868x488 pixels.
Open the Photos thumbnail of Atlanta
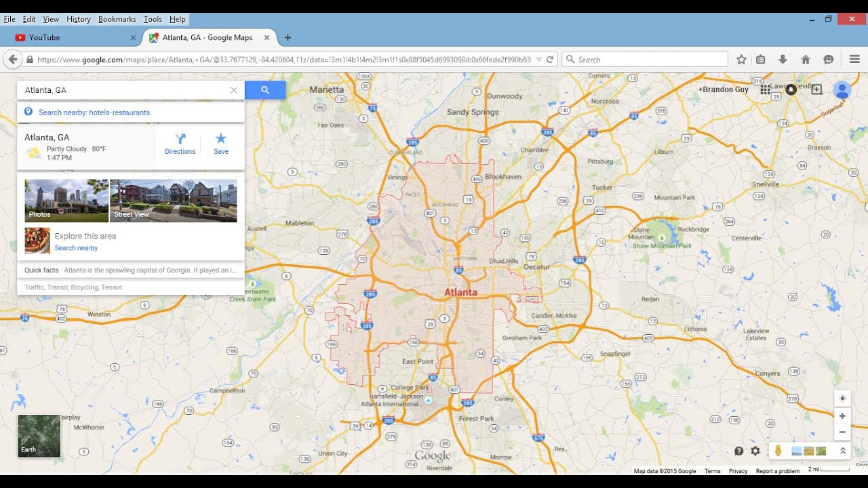pyautogui.click(x=66, y=201)
